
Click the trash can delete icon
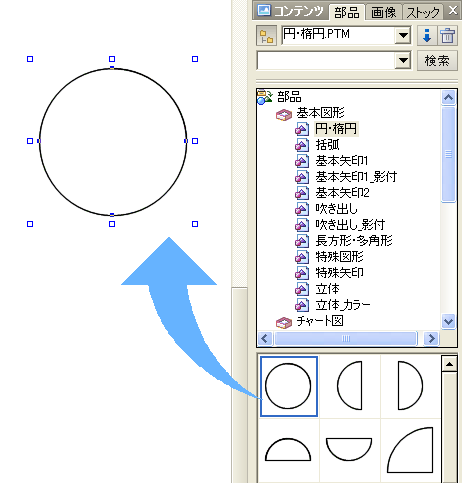(x=447, y=36)
